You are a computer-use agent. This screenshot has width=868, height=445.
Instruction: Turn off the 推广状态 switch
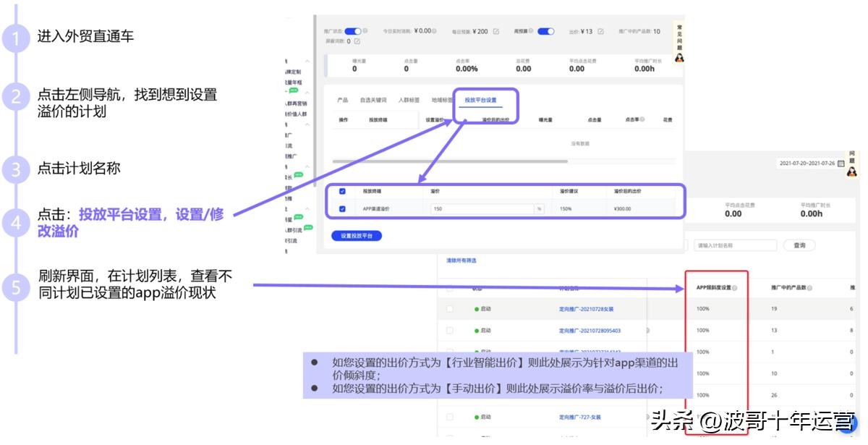352,30
